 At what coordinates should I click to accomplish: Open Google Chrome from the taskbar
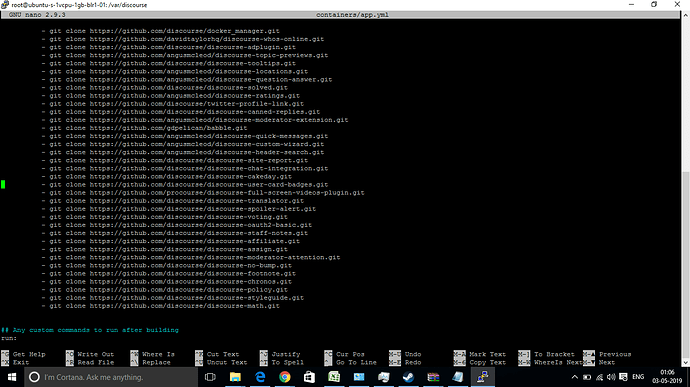pos(285,377)
